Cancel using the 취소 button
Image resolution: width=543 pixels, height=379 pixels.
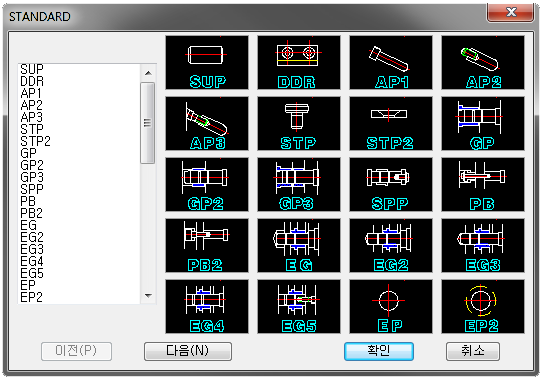pos(473,351)
